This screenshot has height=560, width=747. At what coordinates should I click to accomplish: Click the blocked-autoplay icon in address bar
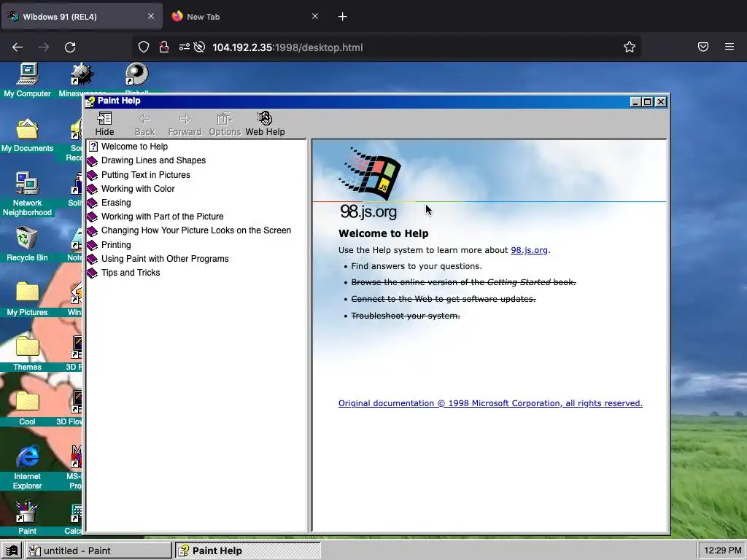point(200,47)
